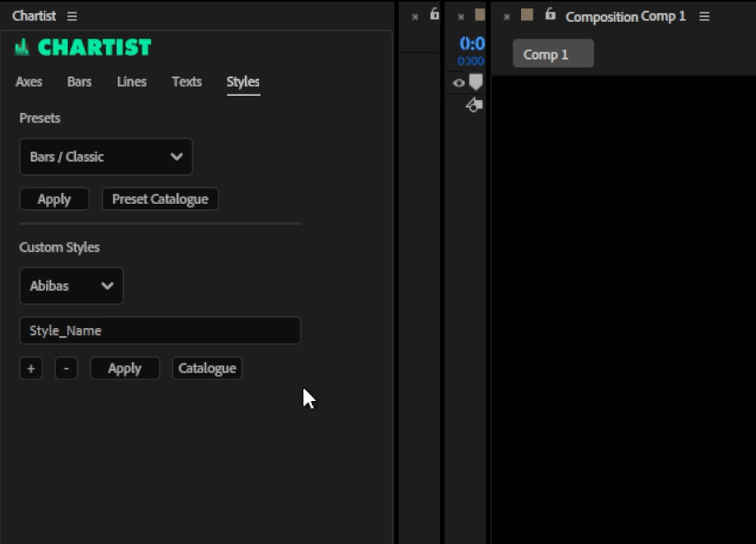Toggle the Composition Comp 1 panel lock
The width and height of the screenshot is (756, 544).
coord(550,15)
